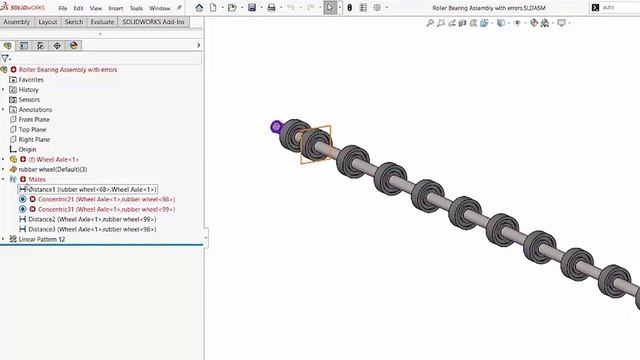Open View Settings monitor icon
This screenshot has height=360, width=640.
[x=562, y=23]
